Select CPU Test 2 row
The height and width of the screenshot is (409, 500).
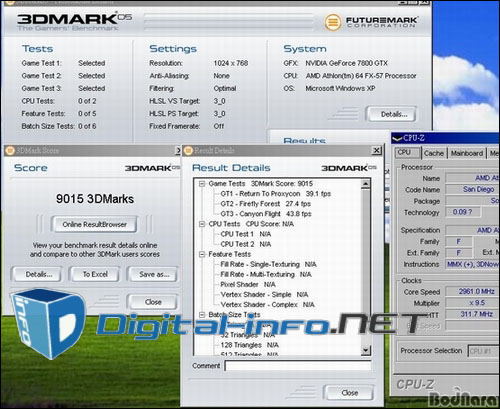pyautogui.click(x=246, y=244)
